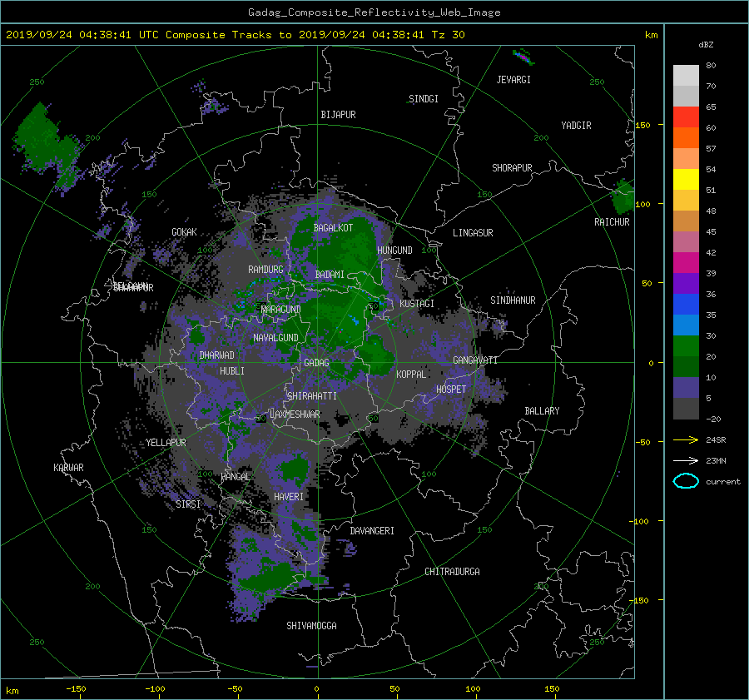
Task: Select the NARAGUND label on map
Action: point(281,309)
